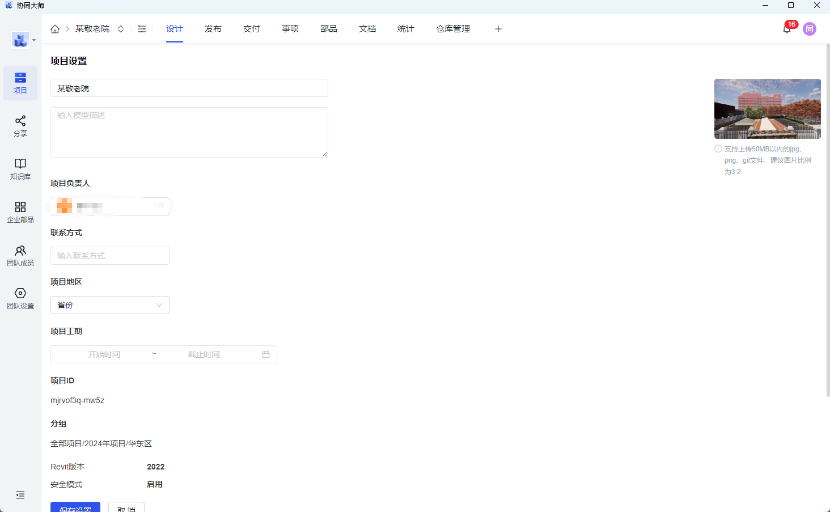Click the plus icon to add tab
Viewport: 830px width, 512px height.
[x=498, y=29]
